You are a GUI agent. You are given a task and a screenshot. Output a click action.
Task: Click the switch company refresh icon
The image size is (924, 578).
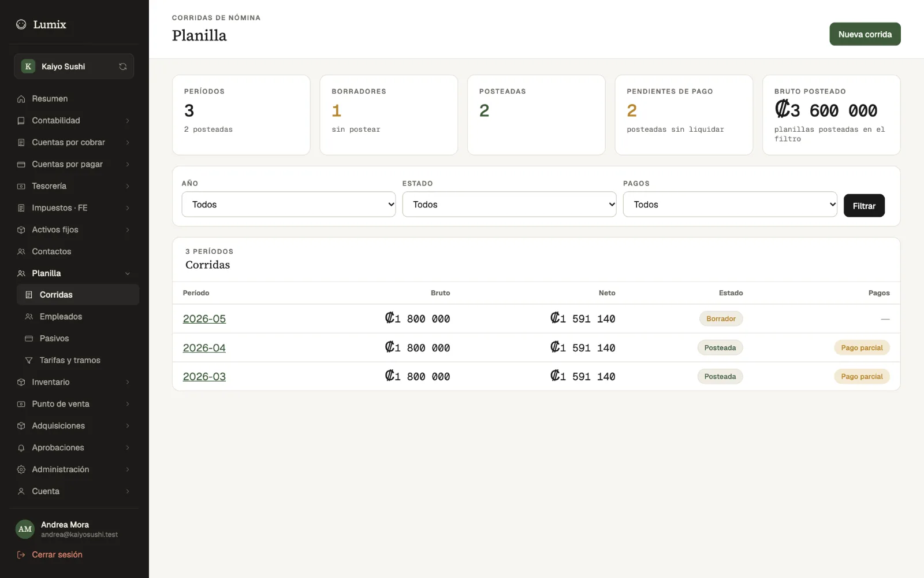pos(123,66)
